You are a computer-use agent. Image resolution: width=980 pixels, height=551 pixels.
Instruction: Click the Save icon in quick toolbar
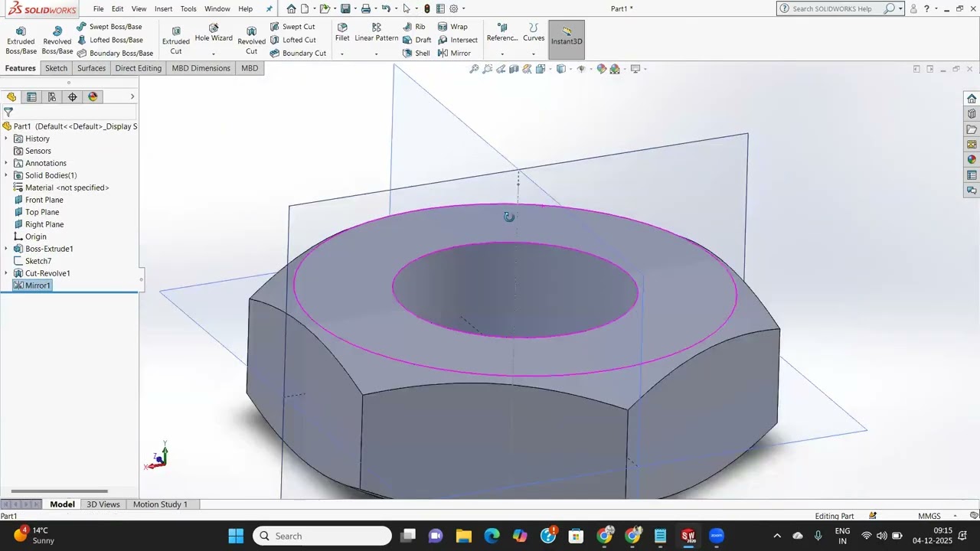click(345, 8)
